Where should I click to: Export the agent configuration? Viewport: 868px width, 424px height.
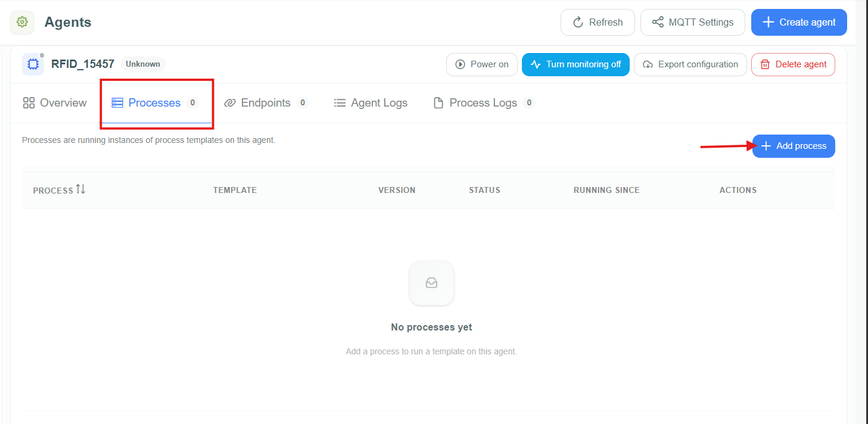[690, 64]
